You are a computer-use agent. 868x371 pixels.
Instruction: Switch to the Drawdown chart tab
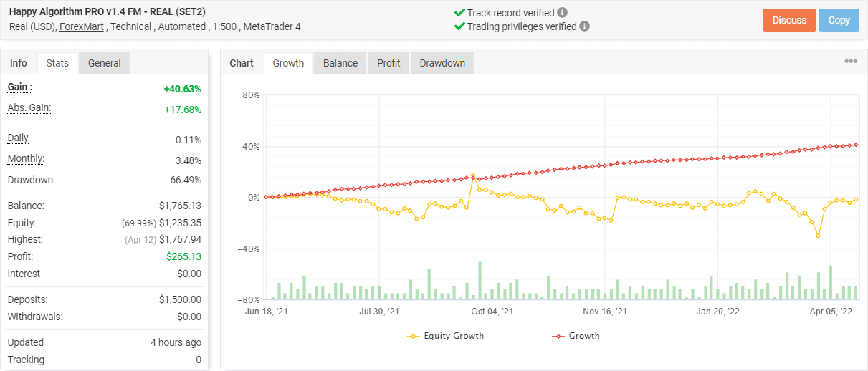442,63
